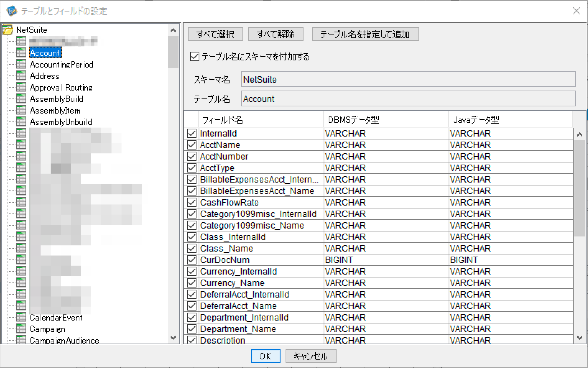
Task: Click the field table scroll up arrow
Action: [x=579, y=134]
